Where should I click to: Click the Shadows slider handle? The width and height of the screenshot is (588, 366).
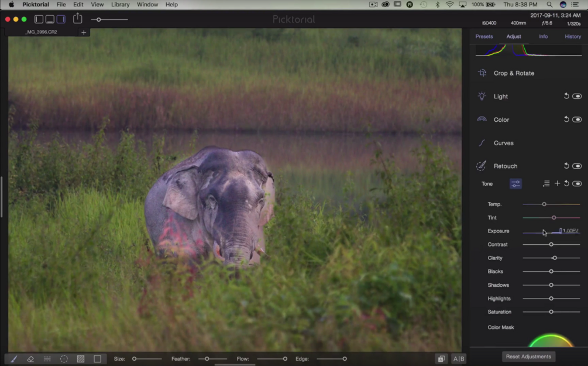(551, 285)
